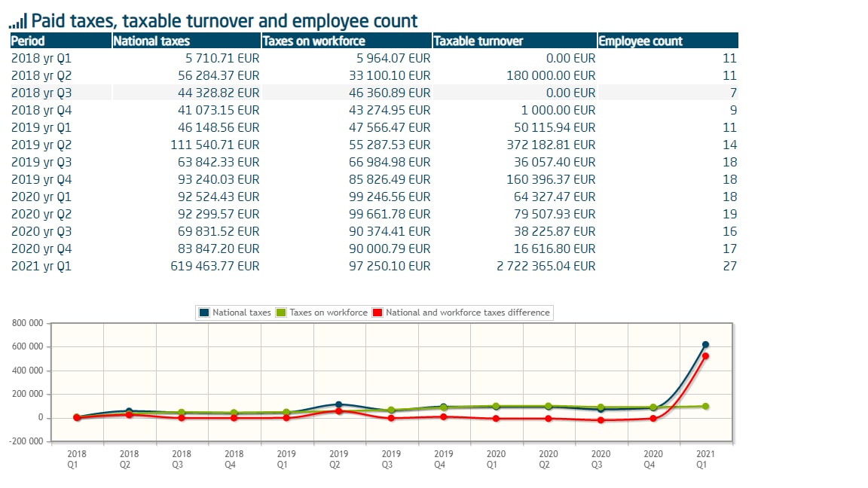Toggle Taxes on workforce series legend label

point(329,313)
